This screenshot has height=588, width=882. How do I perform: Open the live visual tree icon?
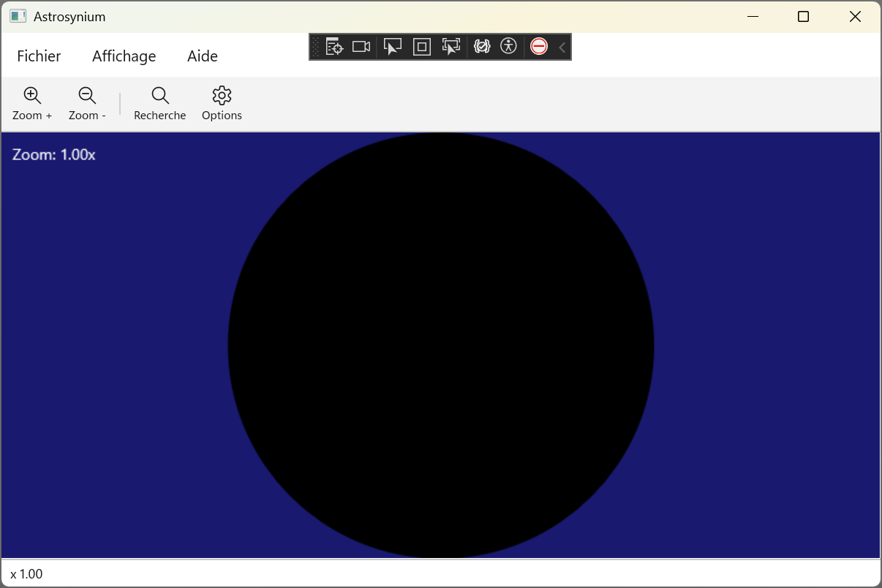334,47
